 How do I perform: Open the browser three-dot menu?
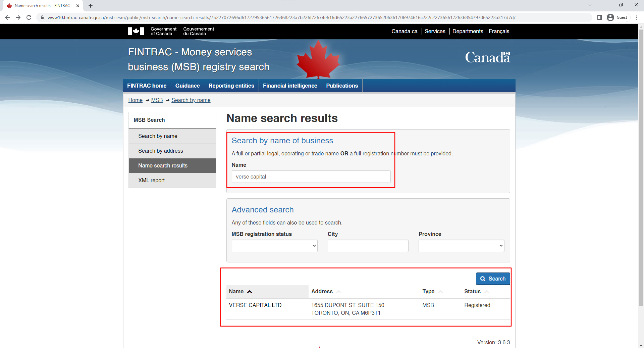click(637, 17)
